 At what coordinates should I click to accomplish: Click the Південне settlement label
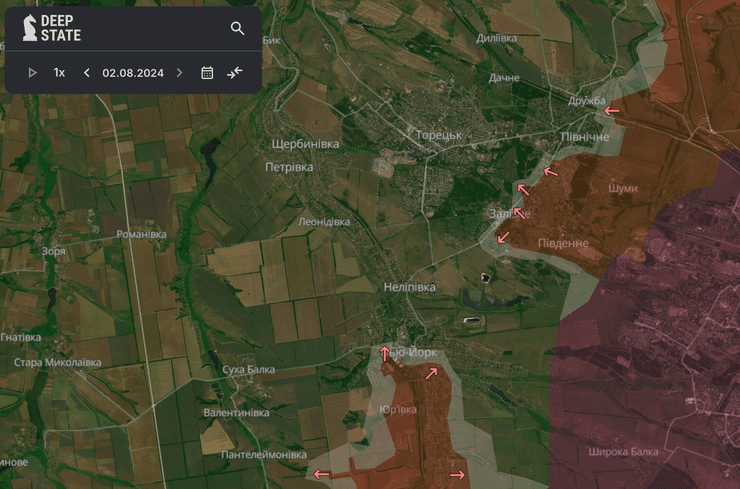tap(563, 244)
